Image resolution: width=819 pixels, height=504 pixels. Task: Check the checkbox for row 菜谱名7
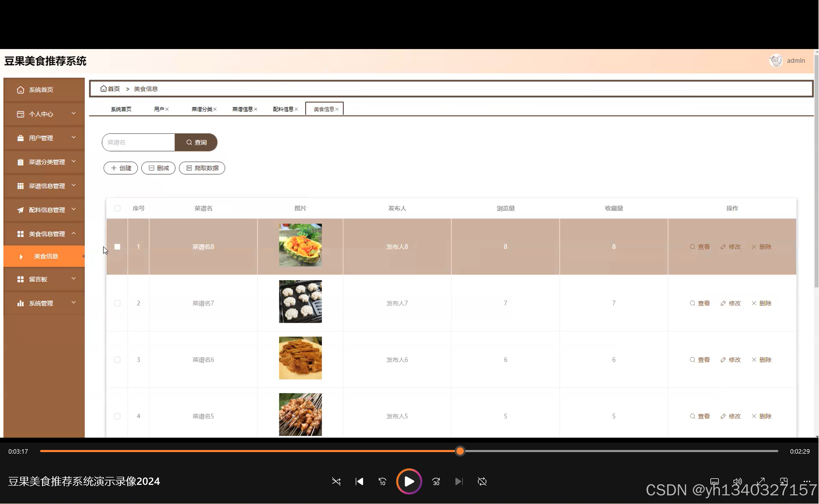tap(117, 303)
